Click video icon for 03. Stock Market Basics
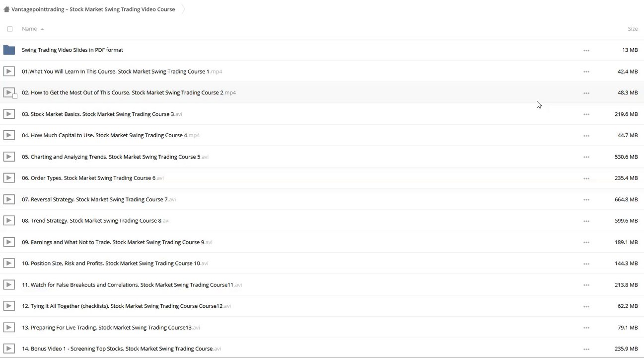 9,114
